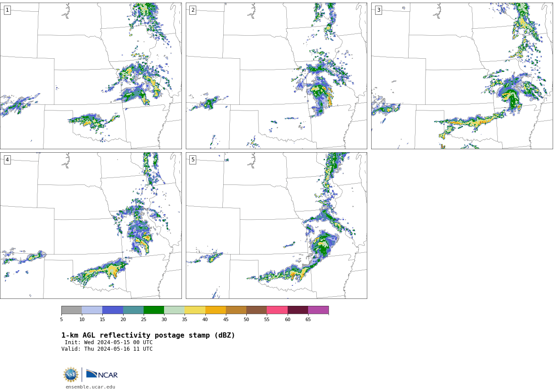Image resolution: width=557 pixels, height=392 pixels.
Task: Open ensemble member 5 reflectivity map
Action: click(x=276, y=225)
